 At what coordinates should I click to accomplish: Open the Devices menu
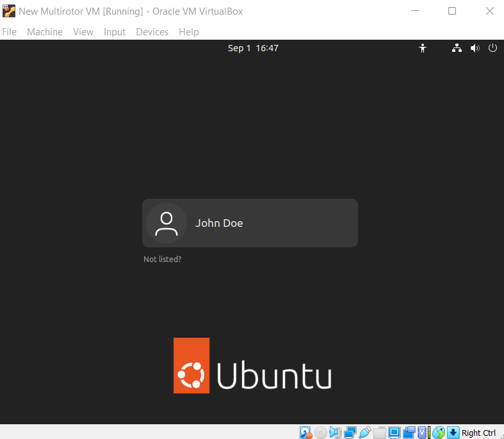(152, 32)
